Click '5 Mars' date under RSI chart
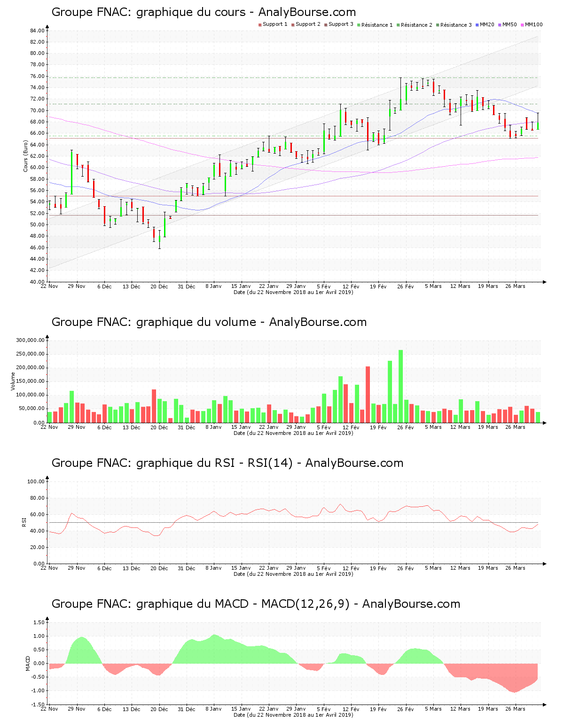The height and width of the screenshot is (728, 564). click(433, 568)
